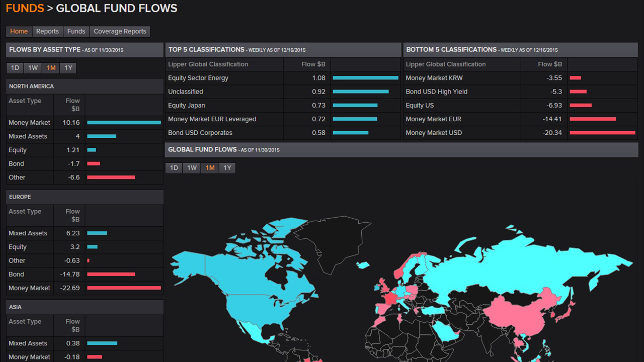
Task: Click the Bottom 5 Flow $B header
Action: coord(550,64)
